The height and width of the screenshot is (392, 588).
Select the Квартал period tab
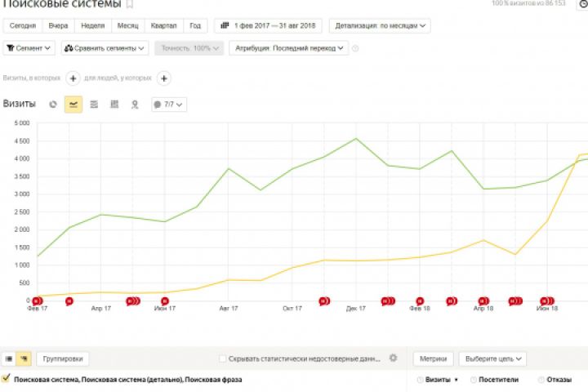(164, 25)
